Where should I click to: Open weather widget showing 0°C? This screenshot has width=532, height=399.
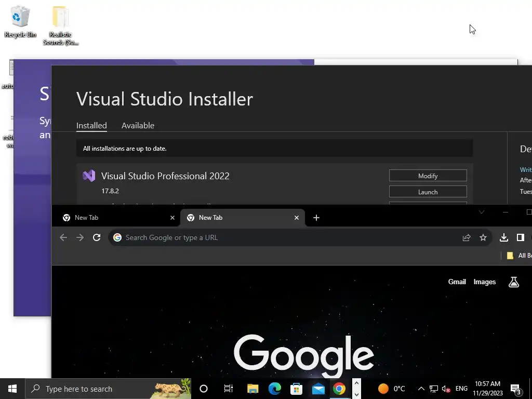point(391,389)
